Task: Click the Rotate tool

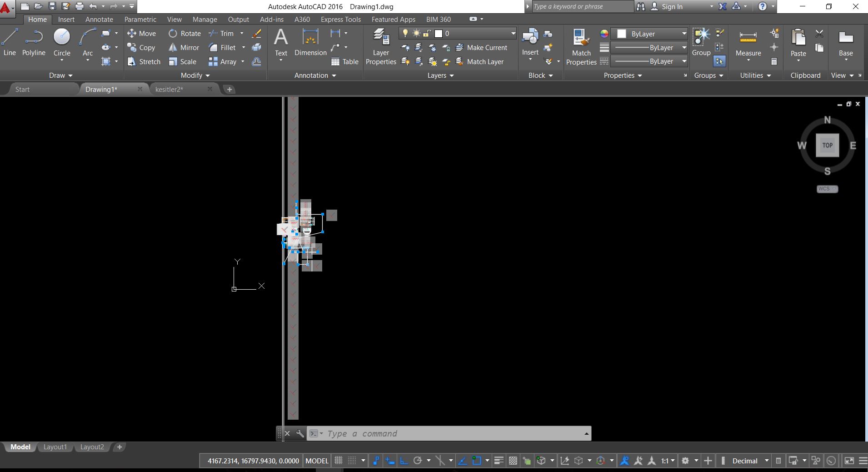Action: [x=185, y=34]
